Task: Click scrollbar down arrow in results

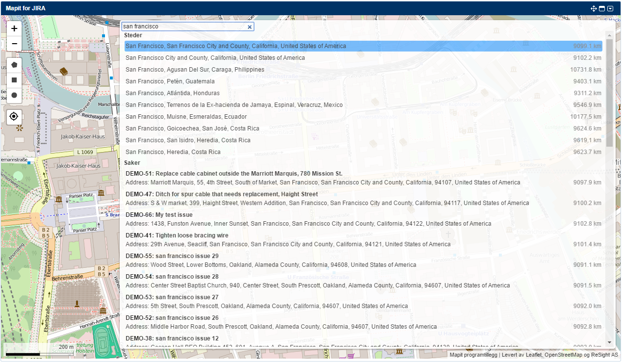Action: point(610,342)
